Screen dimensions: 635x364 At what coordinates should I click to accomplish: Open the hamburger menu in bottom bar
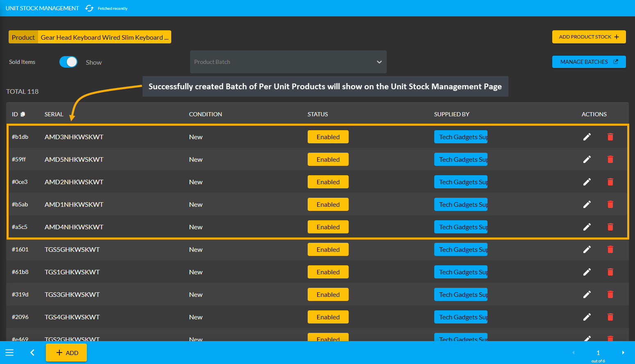9,353
